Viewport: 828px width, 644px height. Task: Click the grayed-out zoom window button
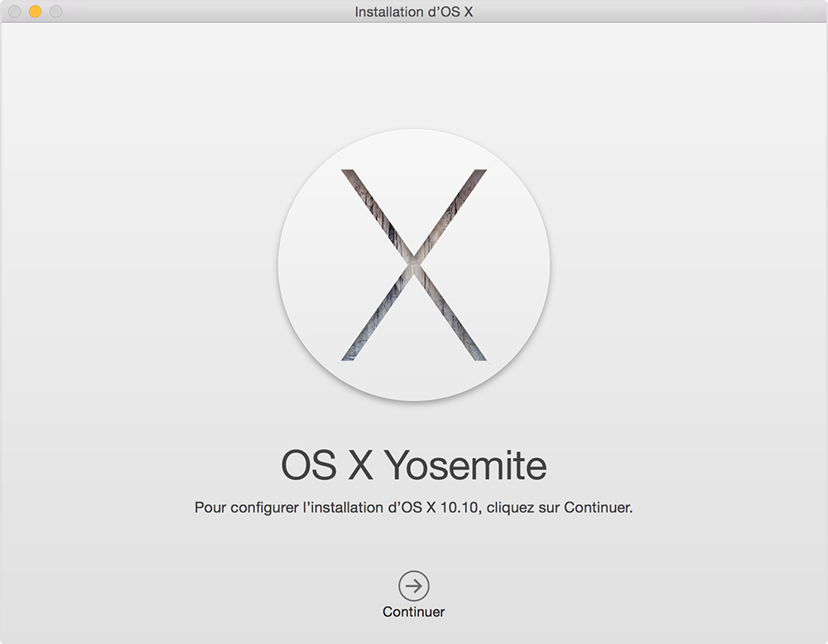coord(55,11)
